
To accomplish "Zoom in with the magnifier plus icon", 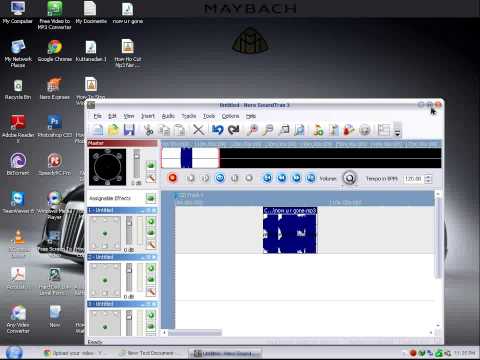I will tap(252, 130).
